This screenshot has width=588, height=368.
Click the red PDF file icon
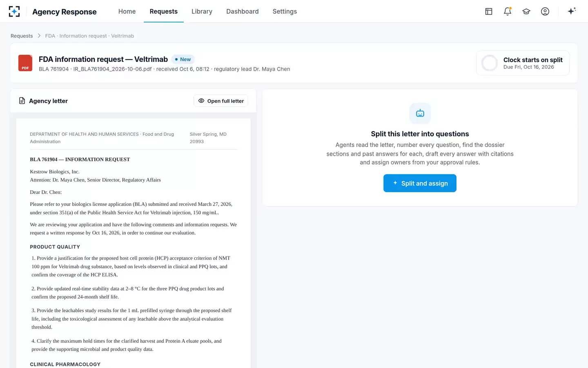click(25, 63)
